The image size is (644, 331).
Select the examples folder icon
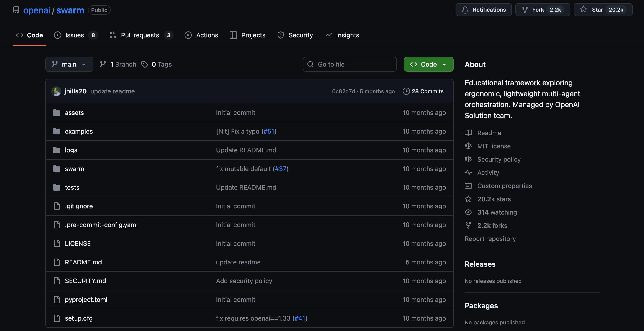[x=57, y=131]
